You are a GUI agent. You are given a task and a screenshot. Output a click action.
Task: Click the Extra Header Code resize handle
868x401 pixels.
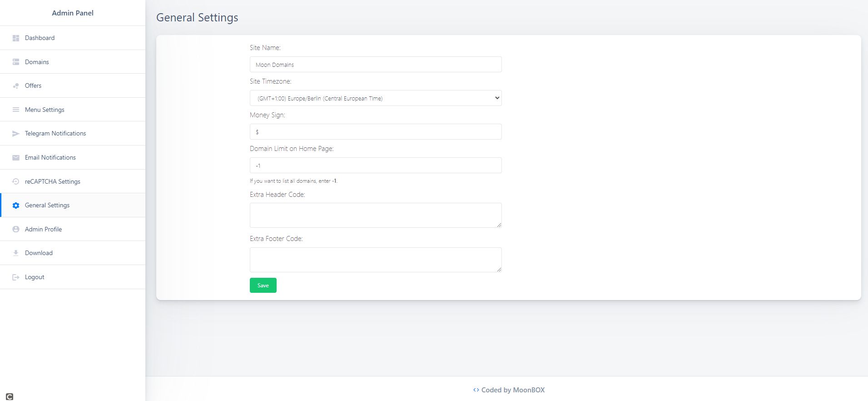(499, 225)
